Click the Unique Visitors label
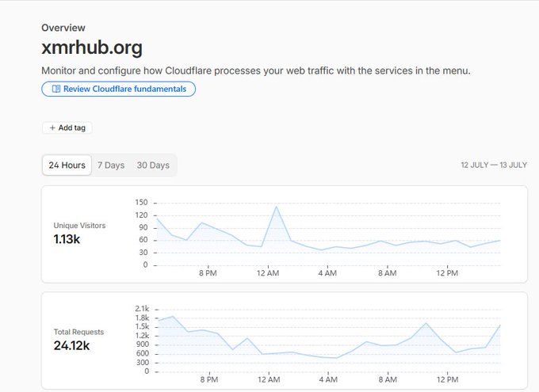The height and width of the screenshot is (392, 539). (x=79, y=226)
